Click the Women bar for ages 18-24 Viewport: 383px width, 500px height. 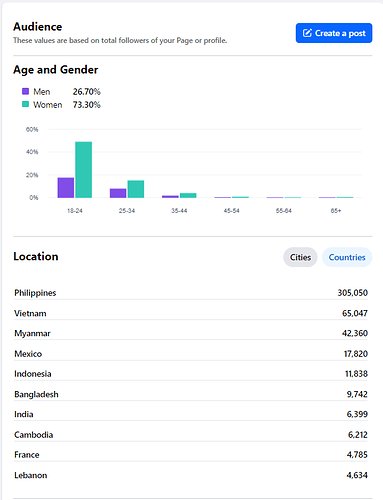click(x=84, y=170)
